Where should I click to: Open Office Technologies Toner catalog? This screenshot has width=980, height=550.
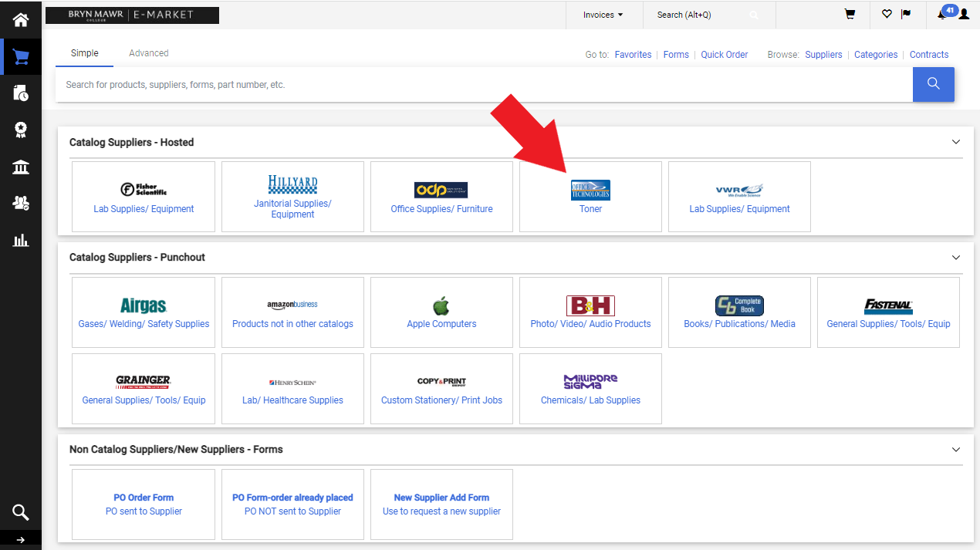point(590,197)
